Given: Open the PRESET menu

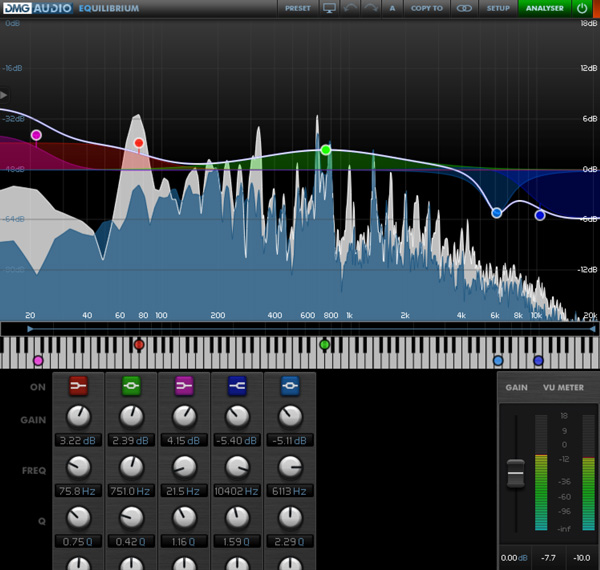Looking at the screenshot, I should tap(298, 8).
